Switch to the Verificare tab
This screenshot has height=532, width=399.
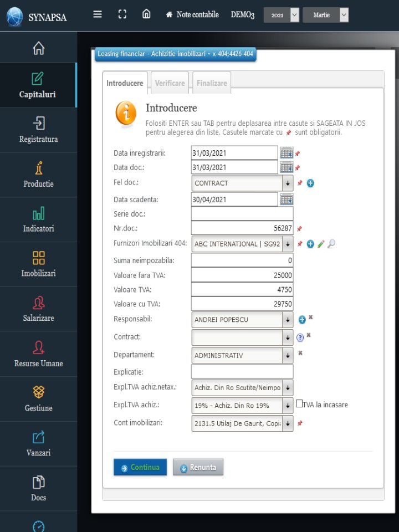point(170,83)
